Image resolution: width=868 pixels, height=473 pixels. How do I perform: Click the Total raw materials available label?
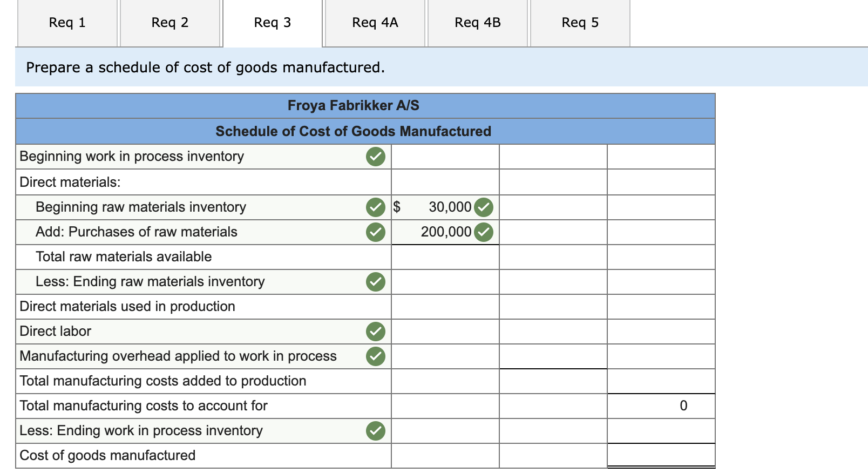[124, 257]
